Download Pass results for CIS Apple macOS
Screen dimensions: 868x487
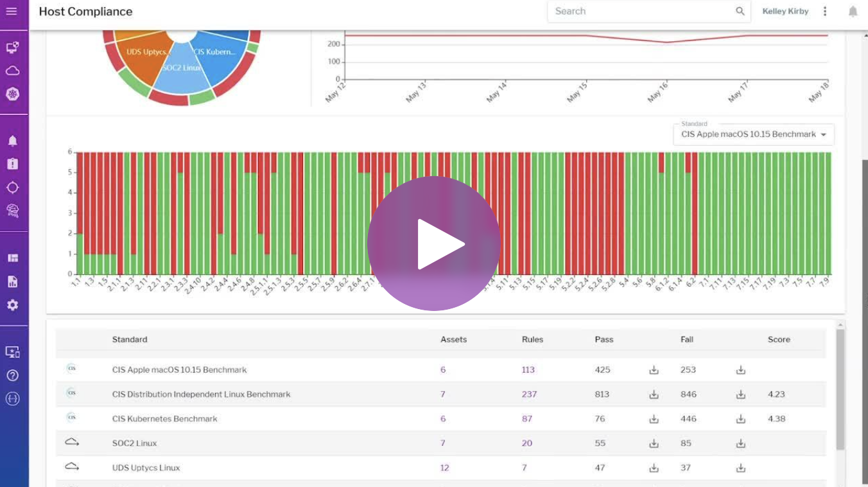[x=654, y=370]
